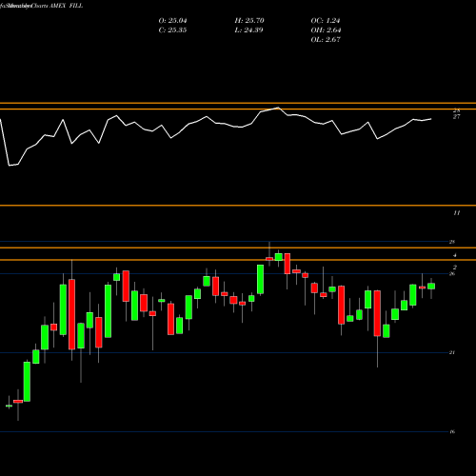Image resolution: width=476 pixels, height=476 pixels.
Task: Click the peak of the white indicator line
Action: [x=278, y=108]
